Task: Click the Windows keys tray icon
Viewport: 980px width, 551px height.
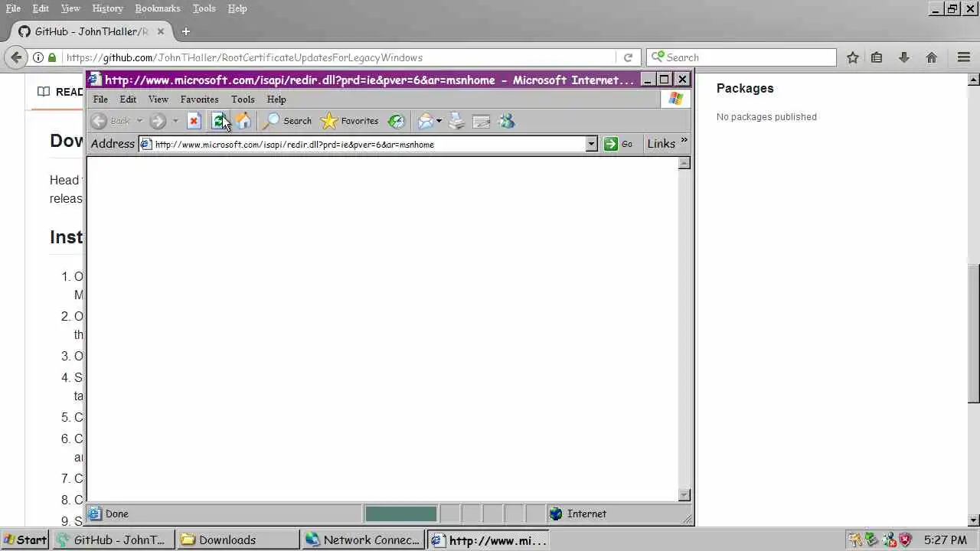Action: pos(854,540)
